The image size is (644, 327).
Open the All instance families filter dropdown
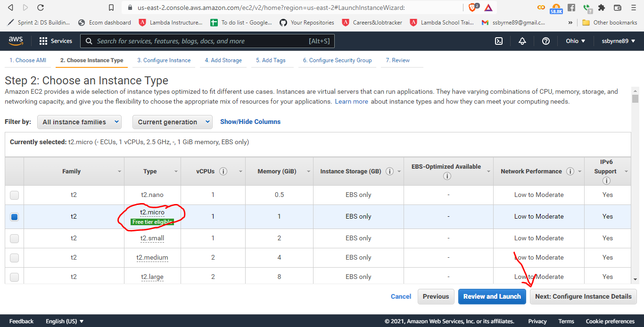click(x=79, y=122)
